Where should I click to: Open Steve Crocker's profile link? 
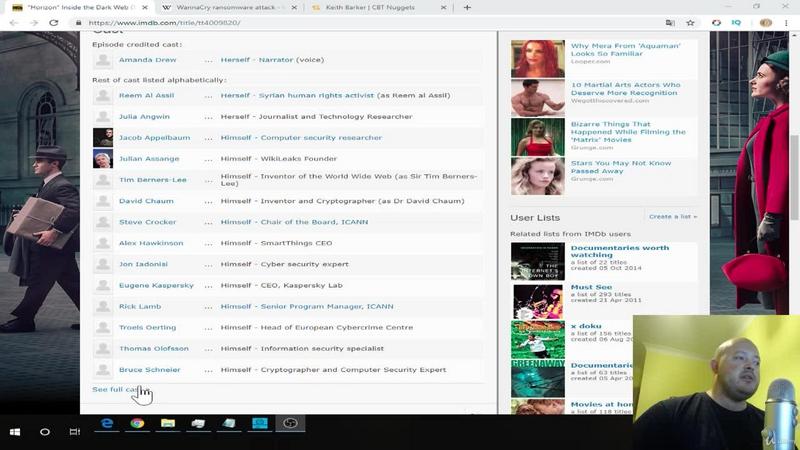coord(147,222)
